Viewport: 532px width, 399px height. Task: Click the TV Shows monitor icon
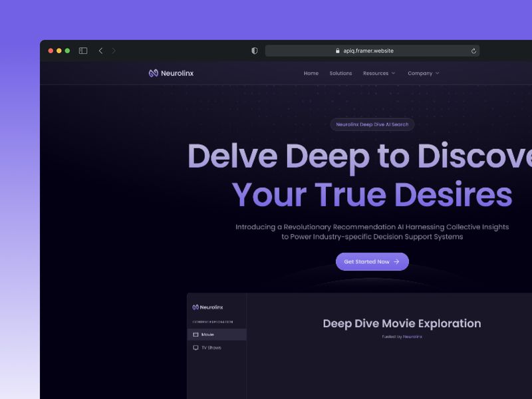[196, 348]
